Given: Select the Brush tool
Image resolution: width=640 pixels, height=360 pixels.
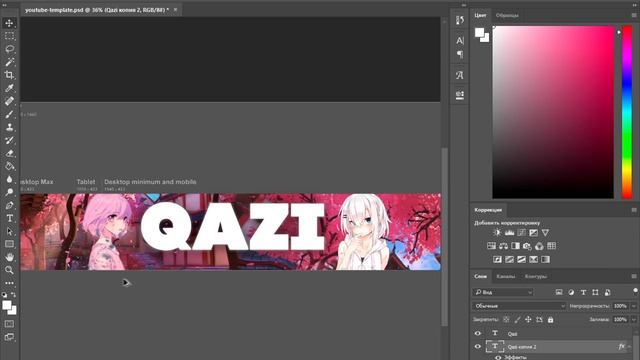Looking at the screenshot, I should tap(9, 114).
